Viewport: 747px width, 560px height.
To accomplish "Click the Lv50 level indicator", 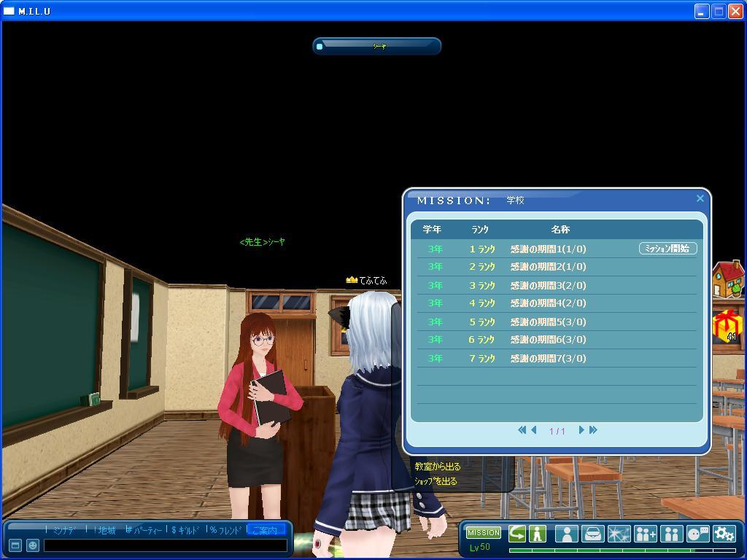I will [x=479, y=547].
